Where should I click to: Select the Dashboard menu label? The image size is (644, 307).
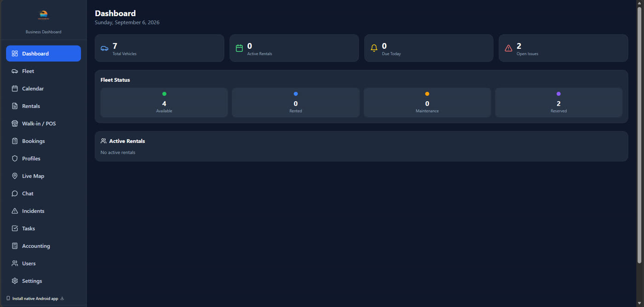[35, 54]
